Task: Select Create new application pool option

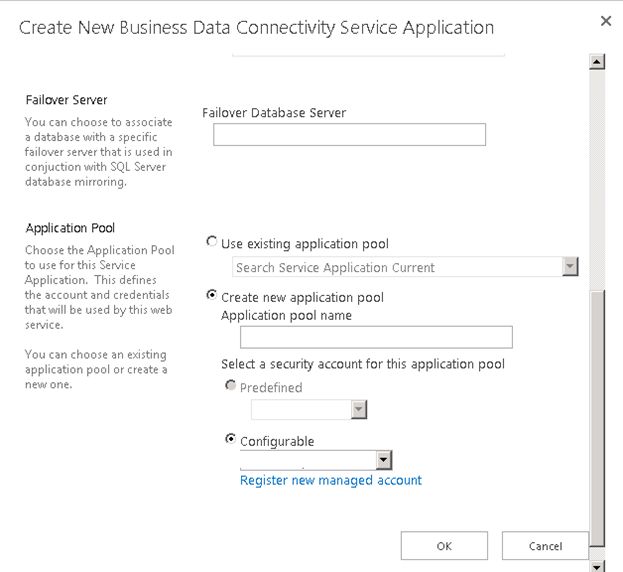Action: coord(211,297)
